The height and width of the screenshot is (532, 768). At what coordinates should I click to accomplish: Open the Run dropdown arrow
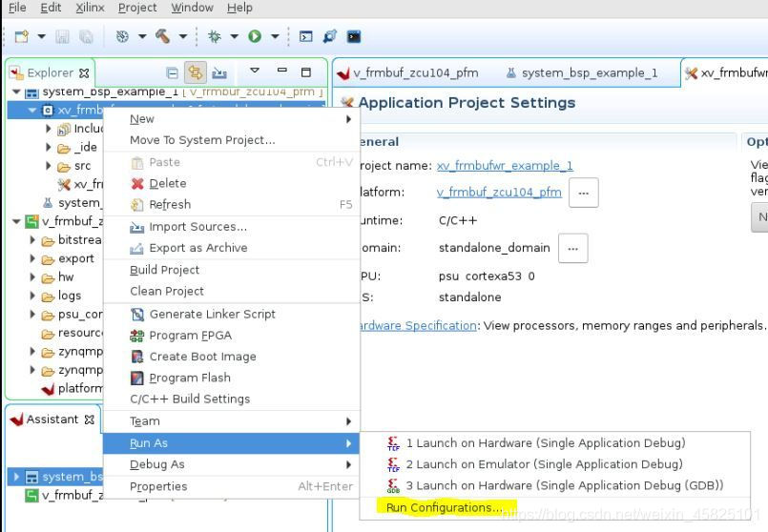coord(275,37)
